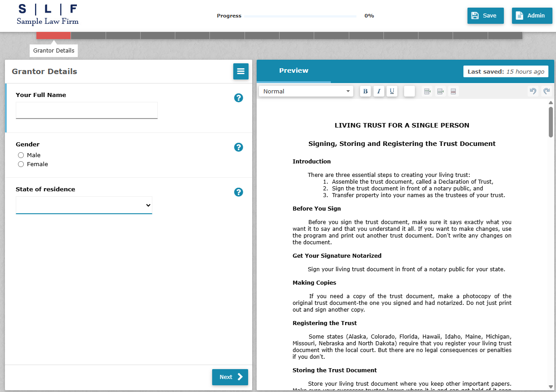Apply bold formatting in the preview editor

tap(365, 91)
